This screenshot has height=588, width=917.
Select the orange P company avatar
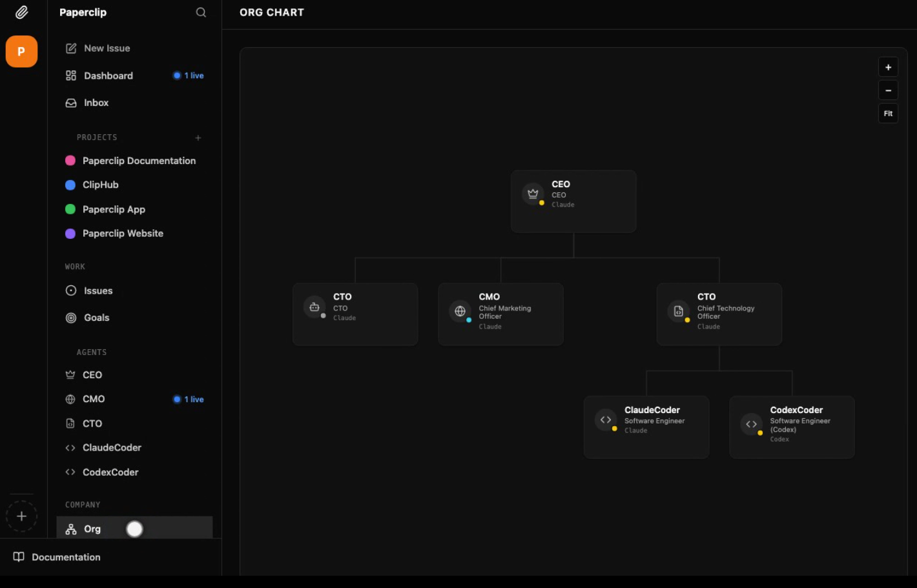(x=21, y=52)
